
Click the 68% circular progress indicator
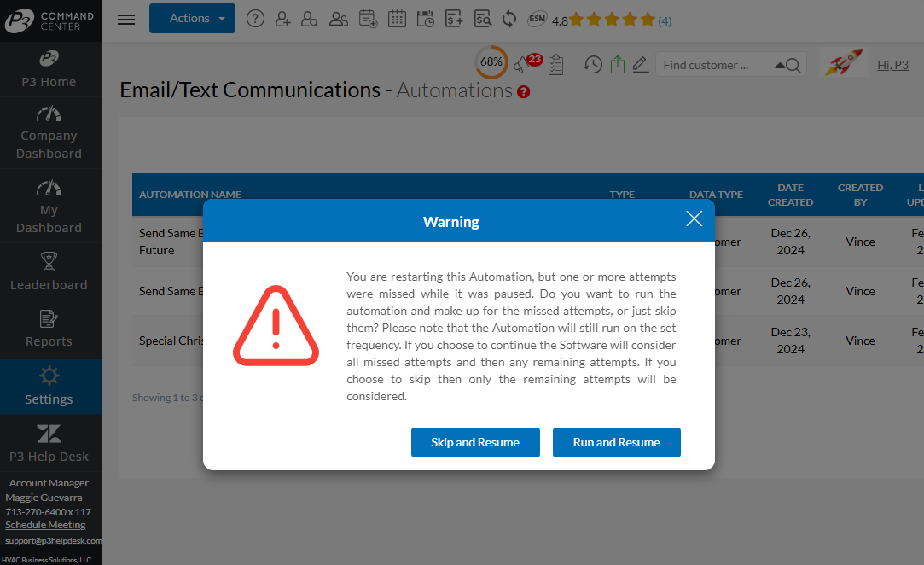(491, 61)
